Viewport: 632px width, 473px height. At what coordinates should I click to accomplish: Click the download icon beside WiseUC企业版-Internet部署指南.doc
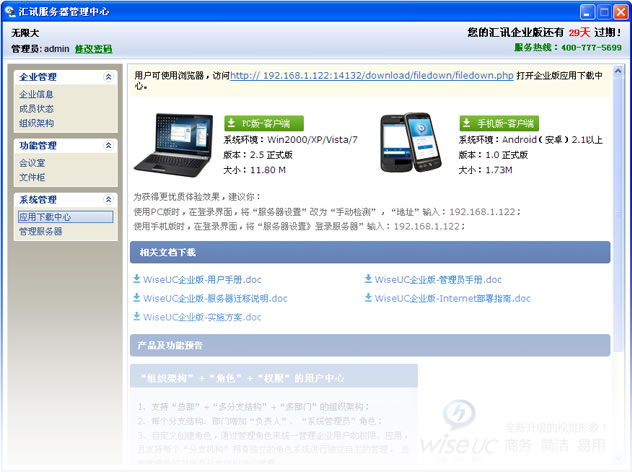point(368,297)
